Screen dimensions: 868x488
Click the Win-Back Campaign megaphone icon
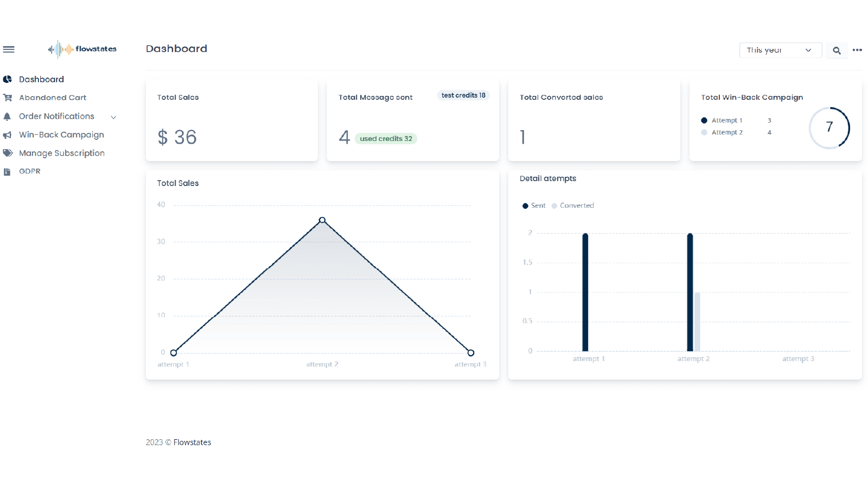click(x=7, y=135)
